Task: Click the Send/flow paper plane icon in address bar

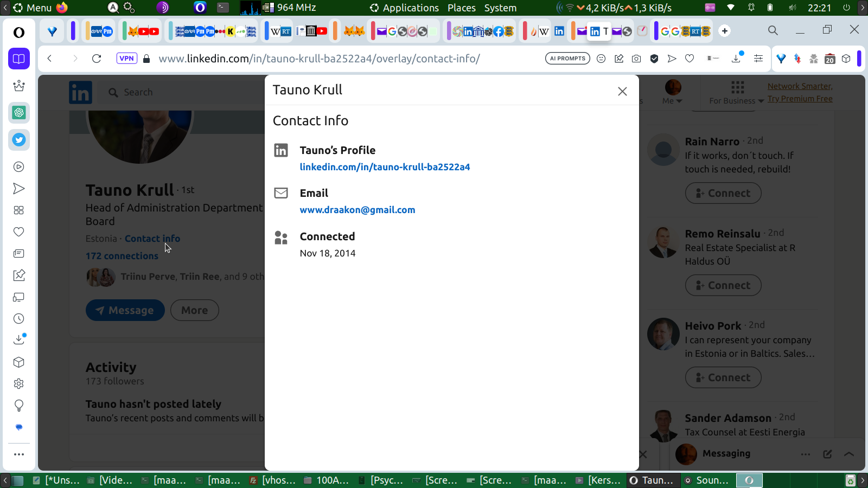Action: (672, 59)
